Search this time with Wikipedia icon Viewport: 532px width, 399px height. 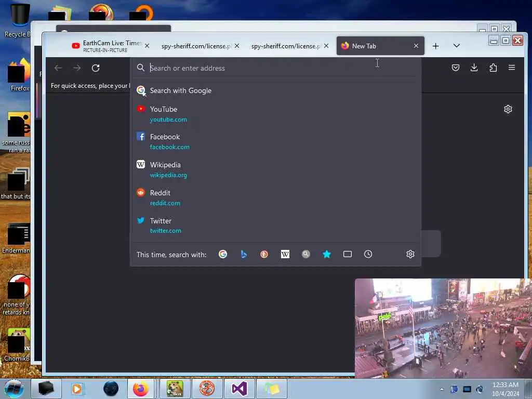(x=285, y=254)
